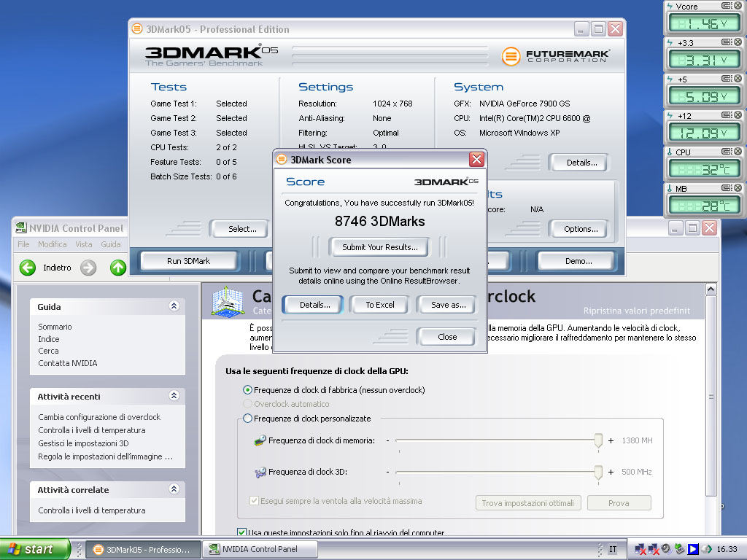Screen dimensions: 747x560
Task: Close the +5 voltage gadget
Action: click(x=738, y=79)
